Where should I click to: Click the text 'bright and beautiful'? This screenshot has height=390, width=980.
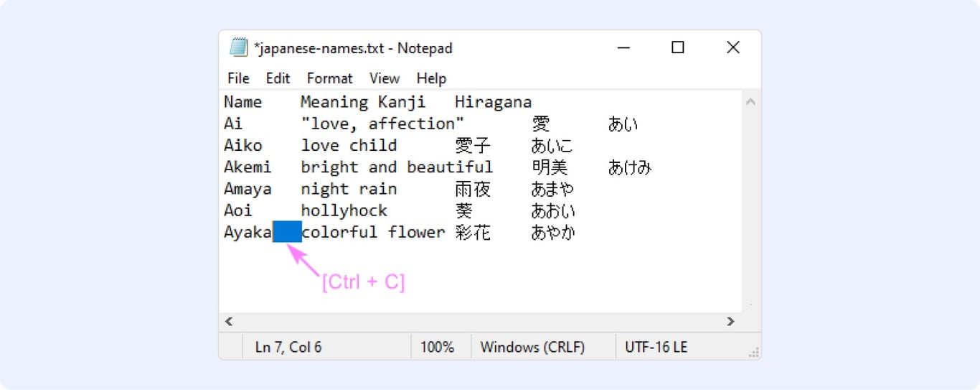[x=397, y=167]
